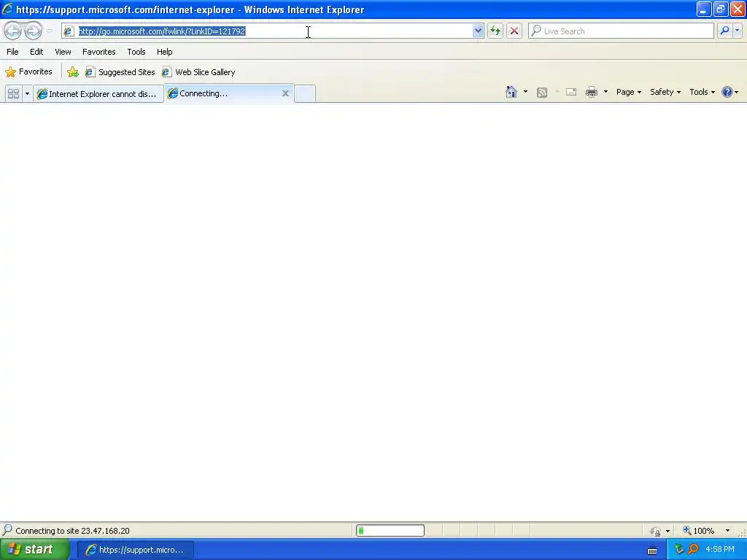Click the address bar page icon
This screenshot has height=560, width=747.
click(x=69, y=31)
